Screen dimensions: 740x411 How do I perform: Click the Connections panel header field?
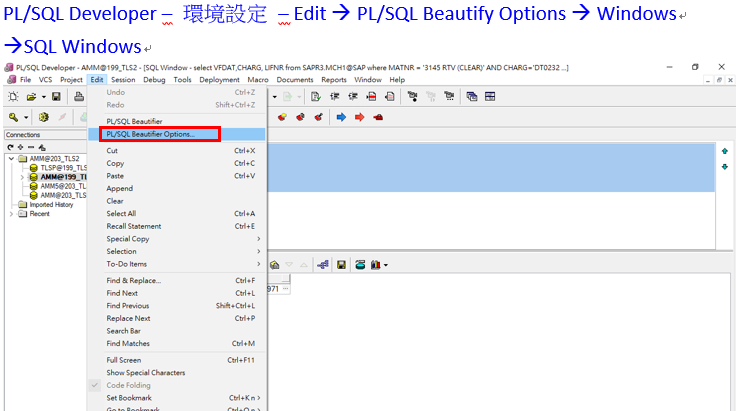tap(46, 135)
